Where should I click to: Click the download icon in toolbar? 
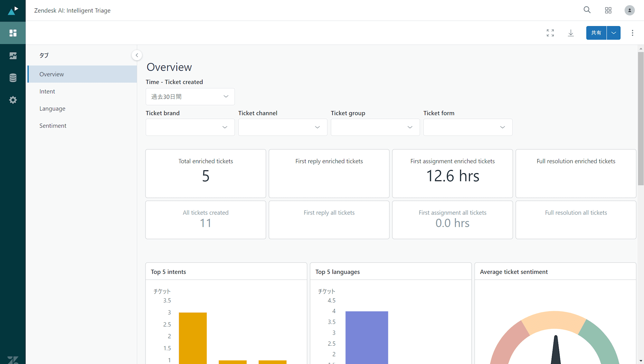[x=571, y=33]
